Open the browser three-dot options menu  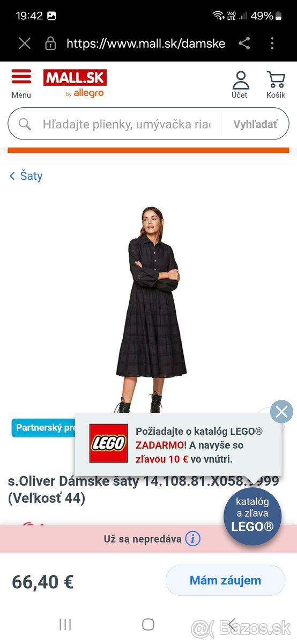[272, 43]
